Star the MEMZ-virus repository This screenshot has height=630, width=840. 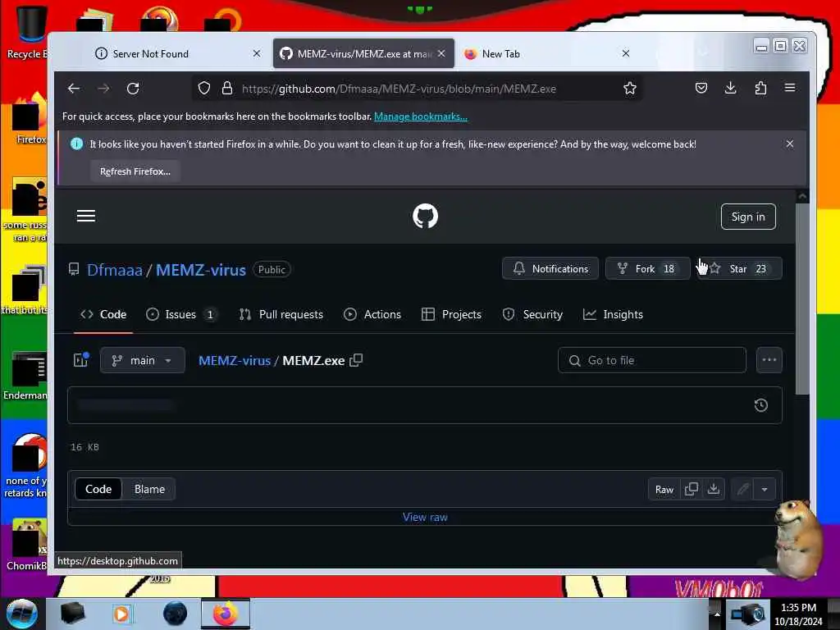coord(740,268)
